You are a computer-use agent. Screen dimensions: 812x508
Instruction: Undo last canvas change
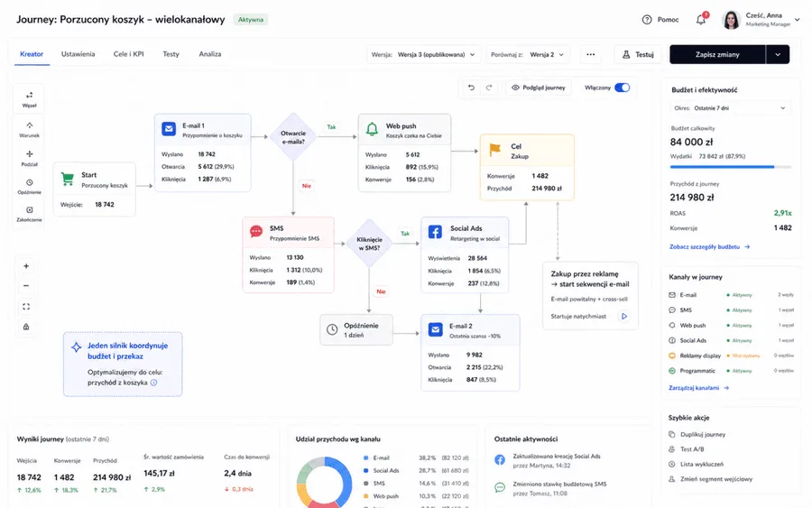pyautogui.click(x=471, y=88)
